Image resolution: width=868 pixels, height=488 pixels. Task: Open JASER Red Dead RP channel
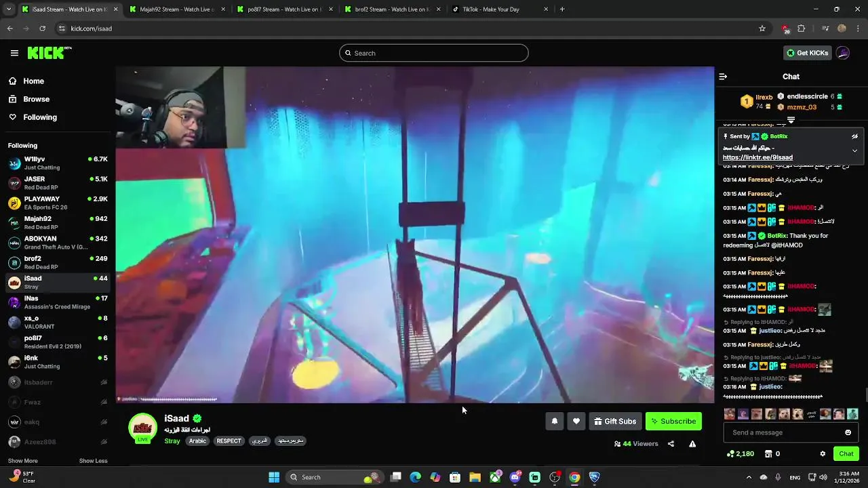click(58, 183)
